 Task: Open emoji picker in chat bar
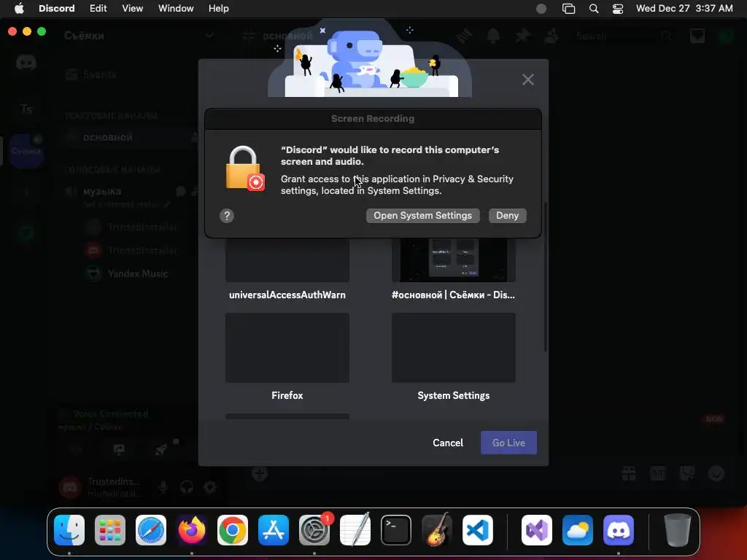(x=716, y=474)
